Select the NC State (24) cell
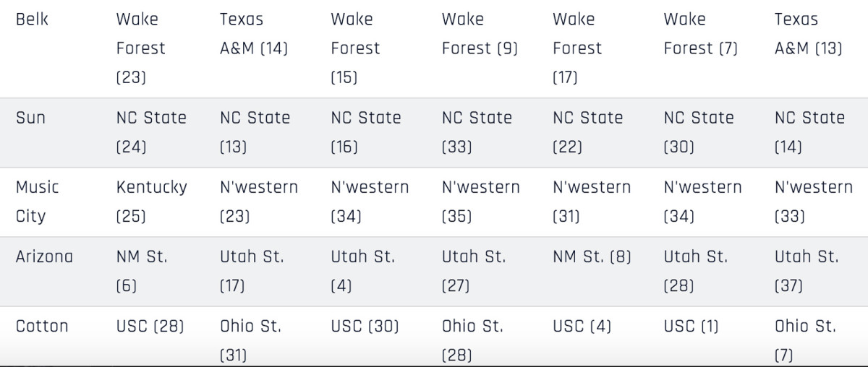The image size is (868, 367). (x=150, y=132)
